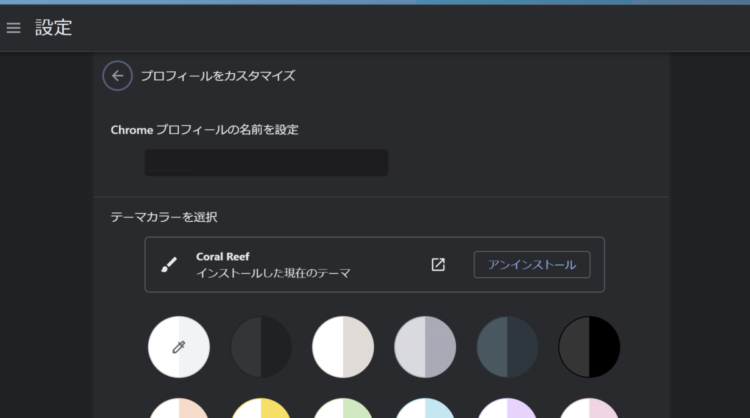Select the slate blue-gray theme swatch

click(507, 347)
